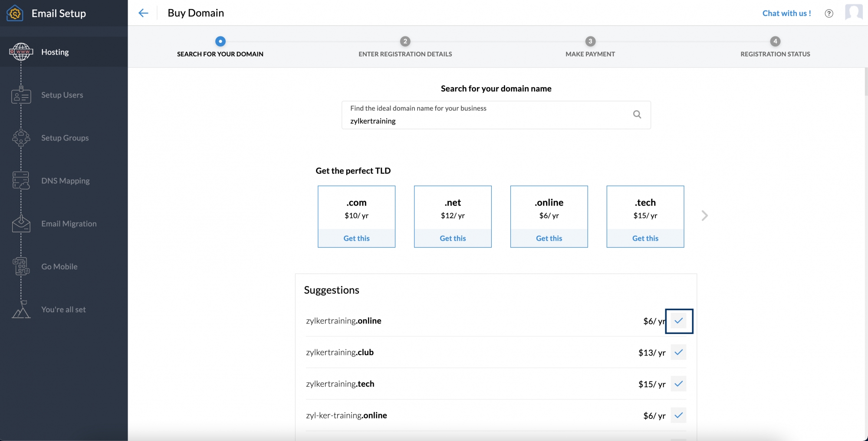Expand more TLD options with the right arrow
This screenshot has height=441, width=868.
pyautogui.click(x=704, y=216)
